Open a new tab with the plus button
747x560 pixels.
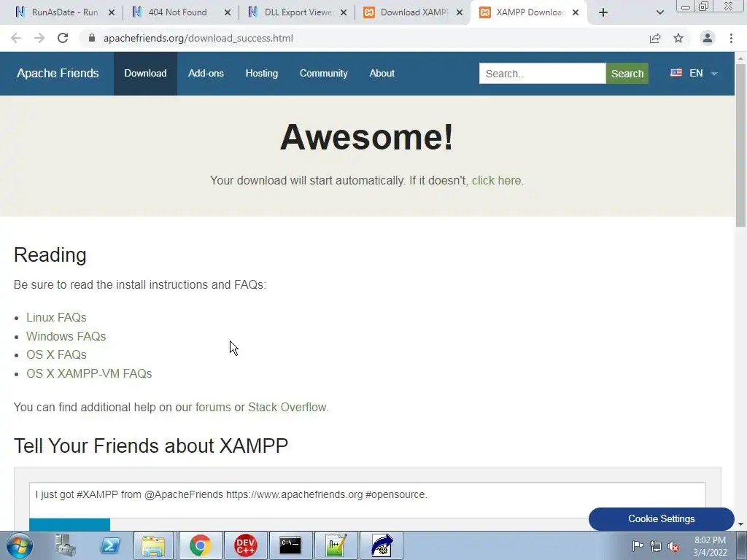pos(603,12)
